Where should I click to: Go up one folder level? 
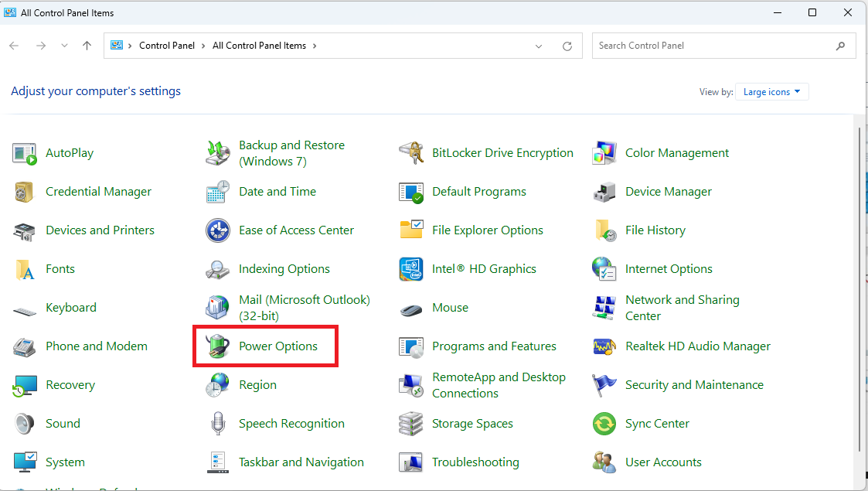(87, 46)
